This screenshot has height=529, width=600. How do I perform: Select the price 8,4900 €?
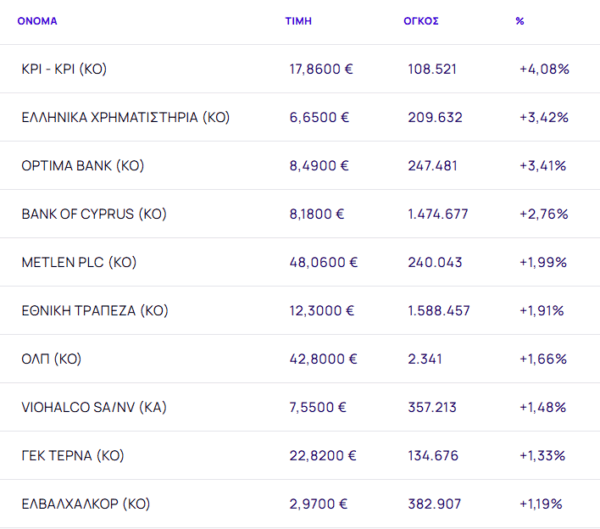tap(319, 166)
